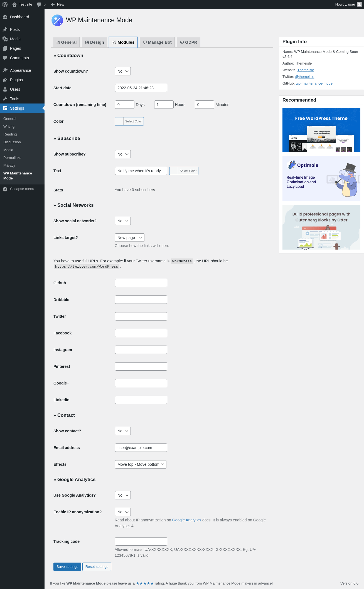Click the Media sidebar icon

pos(5,39)
